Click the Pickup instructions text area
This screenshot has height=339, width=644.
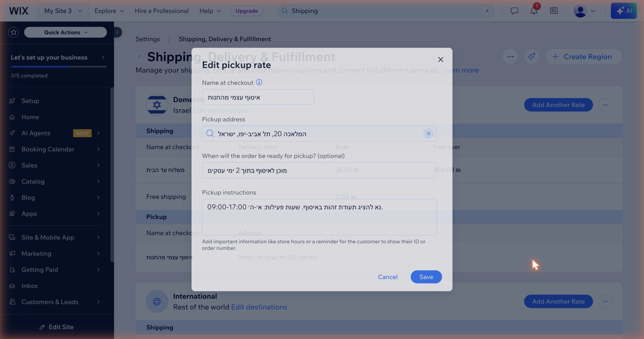pyautogui.click(x=319, y=217)
